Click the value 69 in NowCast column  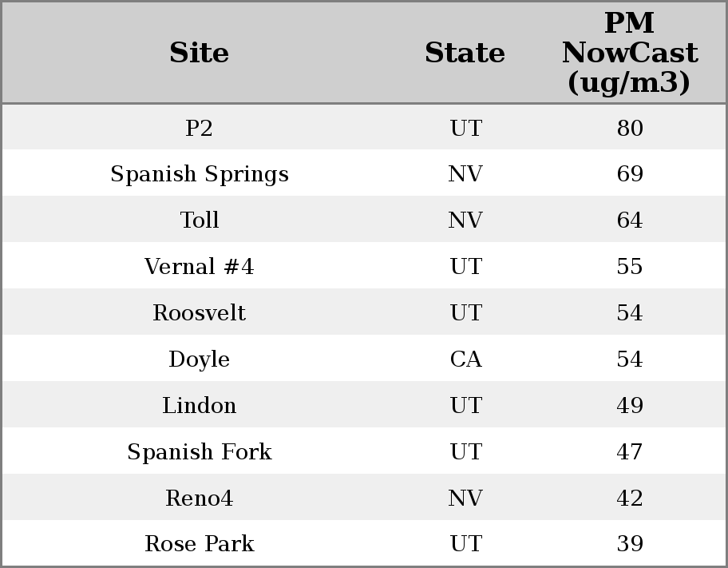630,174
